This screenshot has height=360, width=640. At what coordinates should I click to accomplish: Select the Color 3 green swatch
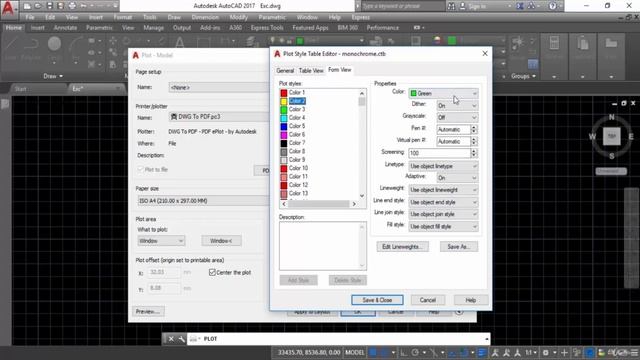[284, 109]
